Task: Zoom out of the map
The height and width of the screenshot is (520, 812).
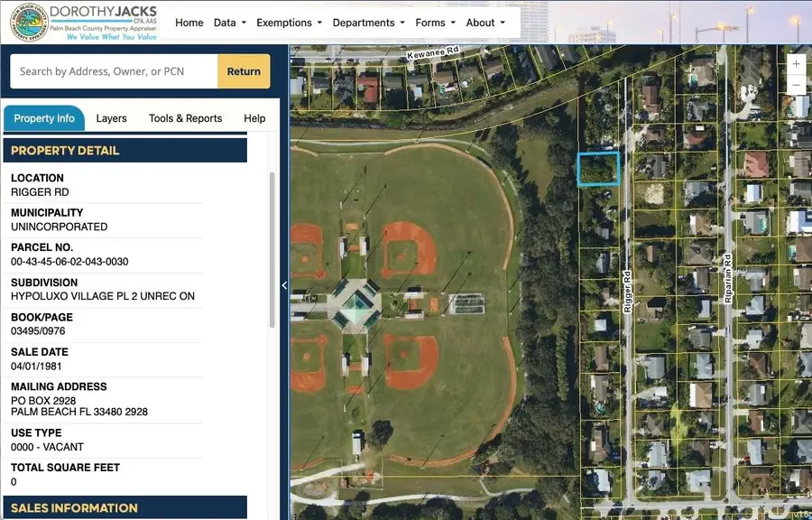Action: tap(796, 86)
